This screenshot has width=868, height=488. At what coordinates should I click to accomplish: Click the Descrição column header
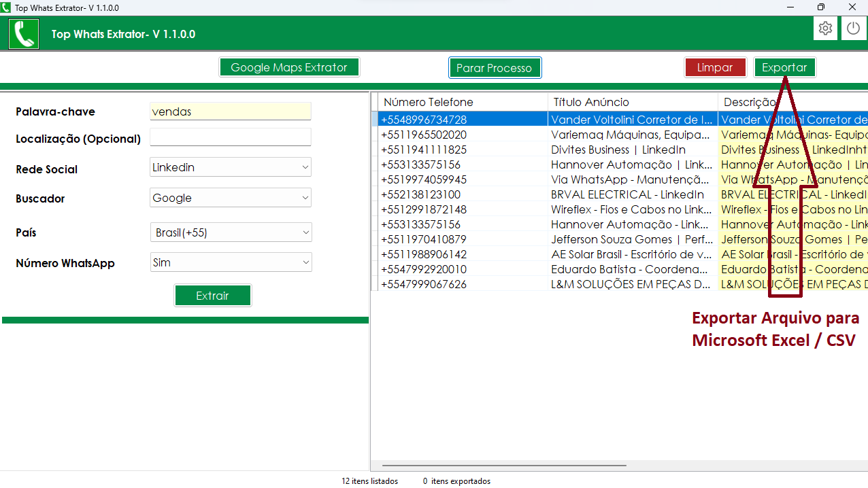(x=792, y=102)
